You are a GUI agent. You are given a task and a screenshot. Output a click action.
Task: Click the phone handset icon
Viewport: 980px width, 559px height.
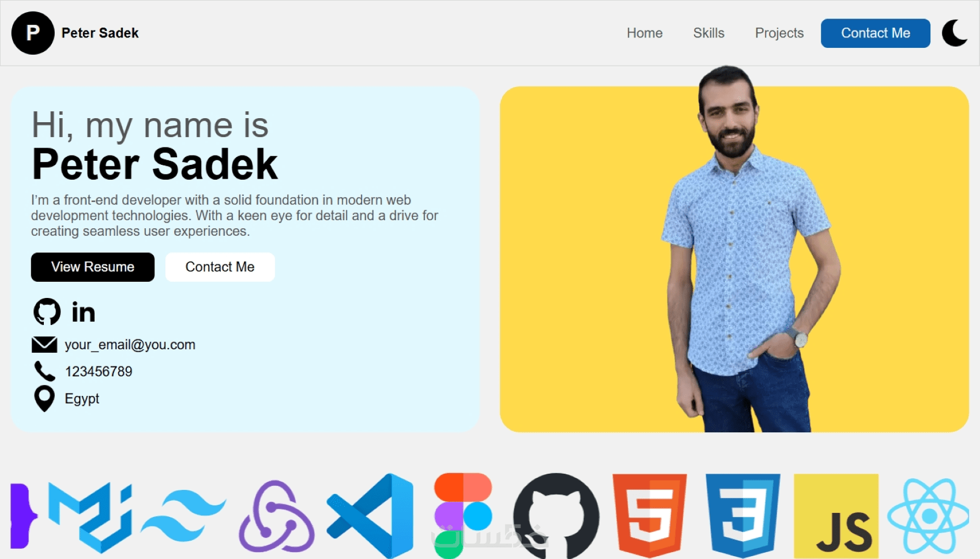[x=44, y=371]
